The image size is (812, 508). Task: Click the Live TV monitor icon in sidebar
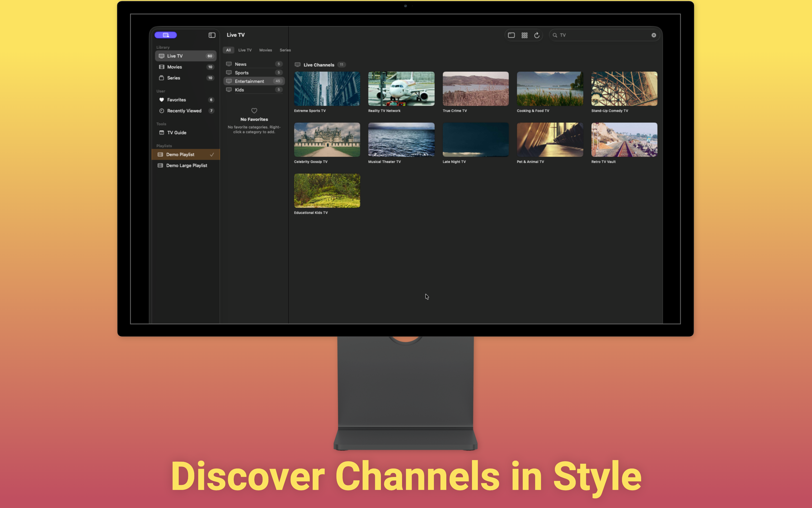pyautogui.click(x=161, y=56)
